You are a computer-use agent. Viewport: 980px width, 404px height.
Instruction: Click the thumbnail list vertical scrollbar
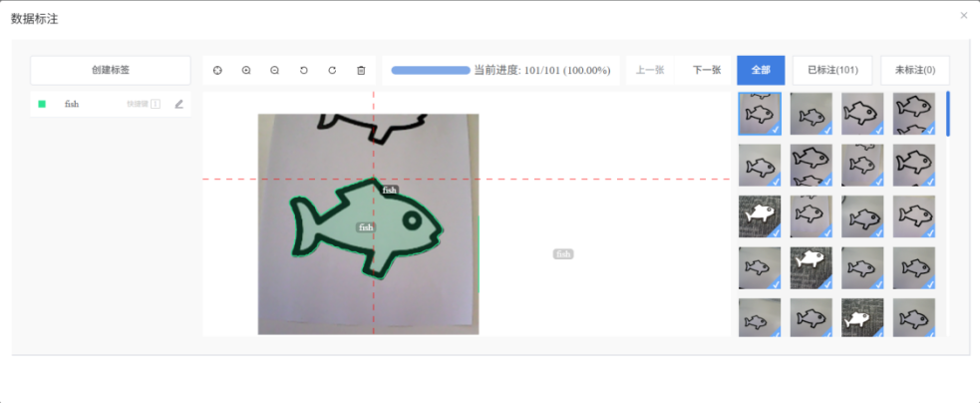pos(947,114)
